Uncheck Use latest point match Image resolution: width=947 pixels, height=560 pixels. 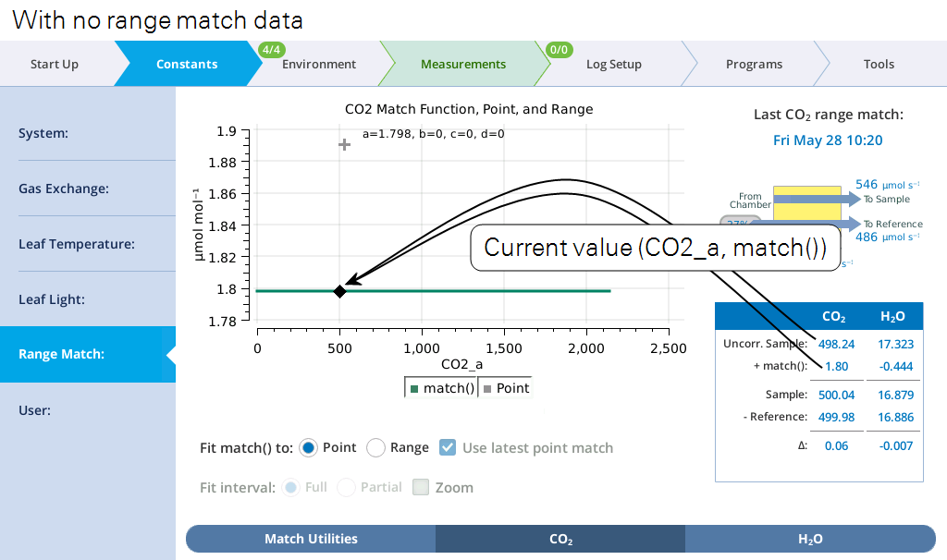coord(448,447)
